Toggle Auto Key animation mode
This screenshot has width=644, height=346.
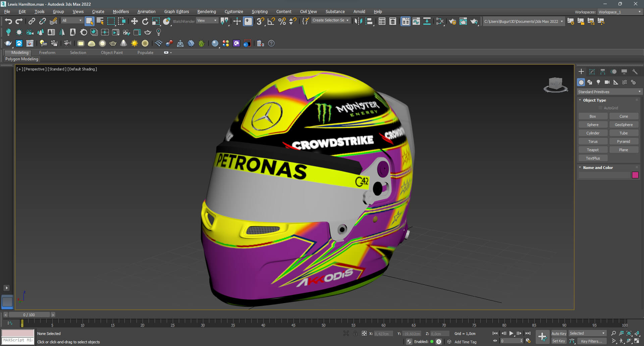pyautogui.click(x=558, y=334)
